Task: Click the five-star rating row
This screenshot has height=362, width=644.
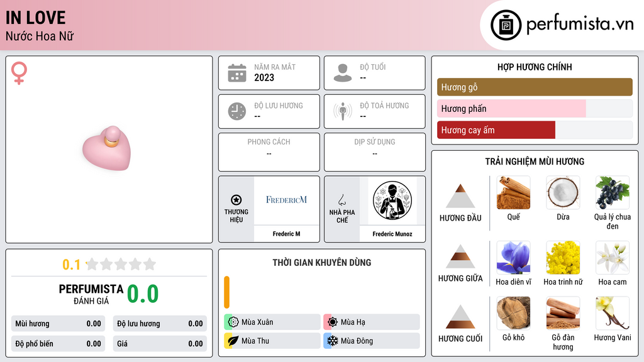Action: coord(121,264)
